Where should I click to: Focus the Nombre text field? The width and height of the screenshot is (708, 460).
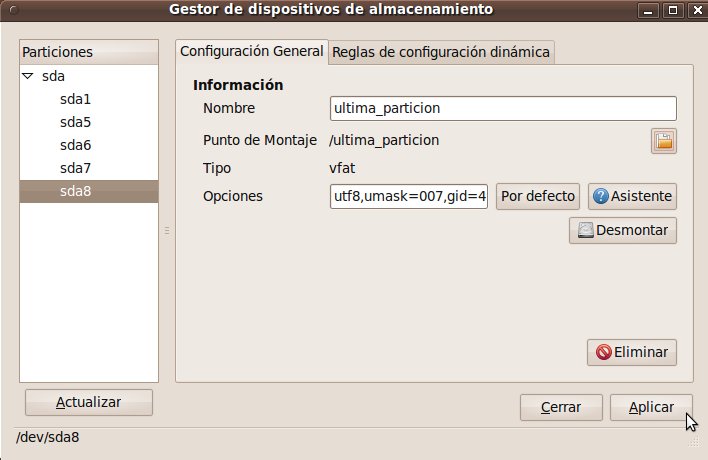click(503, 108)
